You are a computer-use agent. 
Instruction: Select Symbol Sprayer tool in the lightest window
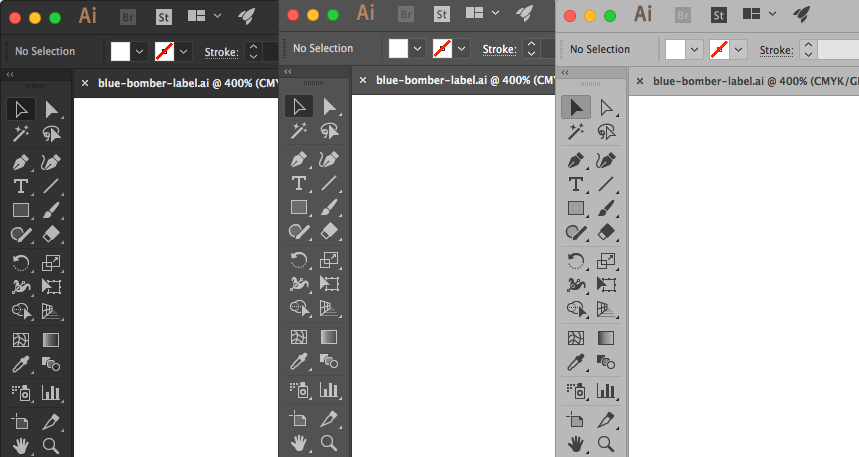576,391
